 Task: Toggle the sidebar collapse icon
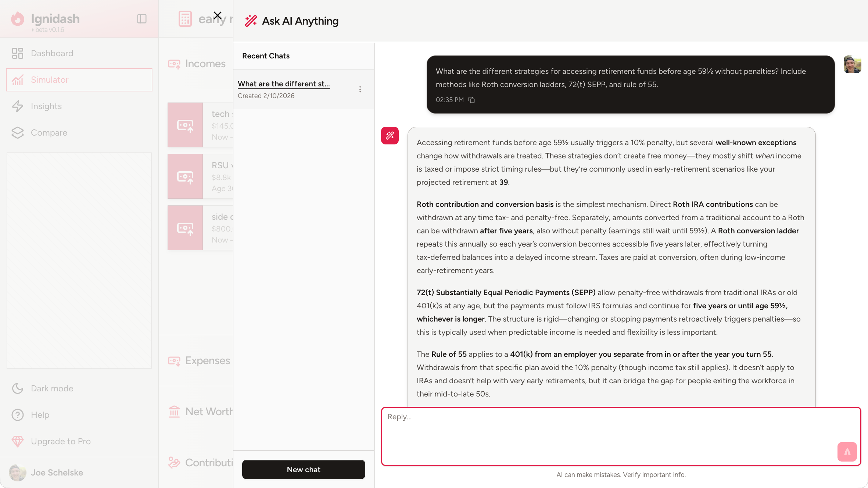coord(142,19)
